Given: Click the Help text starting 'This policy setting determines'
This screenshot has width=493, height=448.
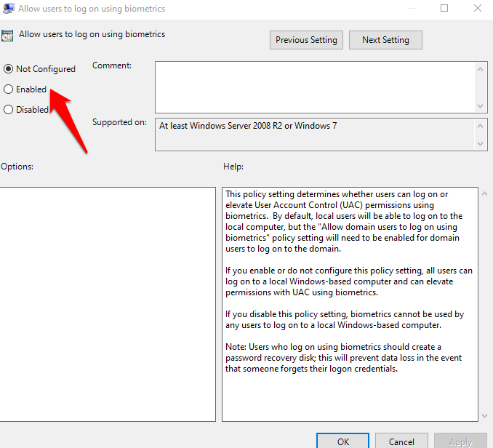Looking at the screenshot, I should pyautogui.click(x=344, y=221).
